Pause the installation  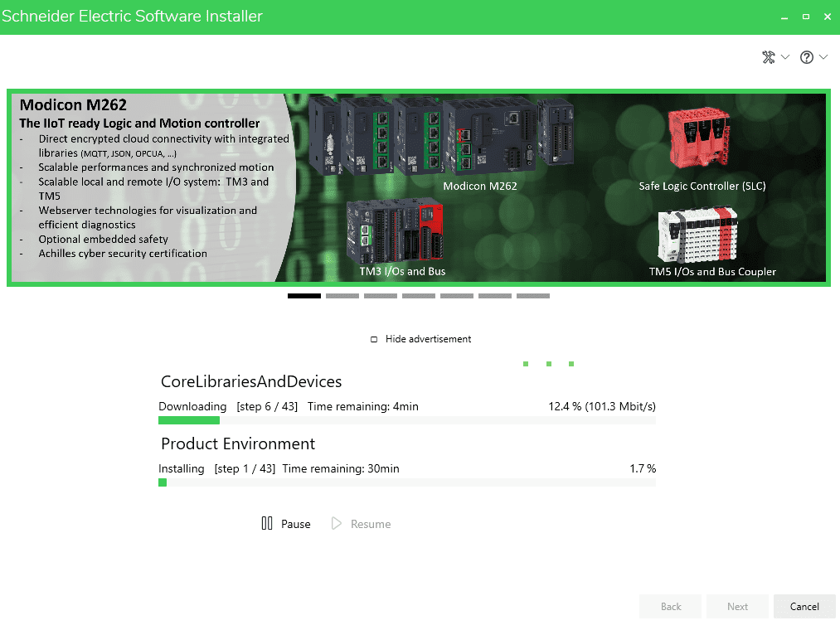(285, 523)
